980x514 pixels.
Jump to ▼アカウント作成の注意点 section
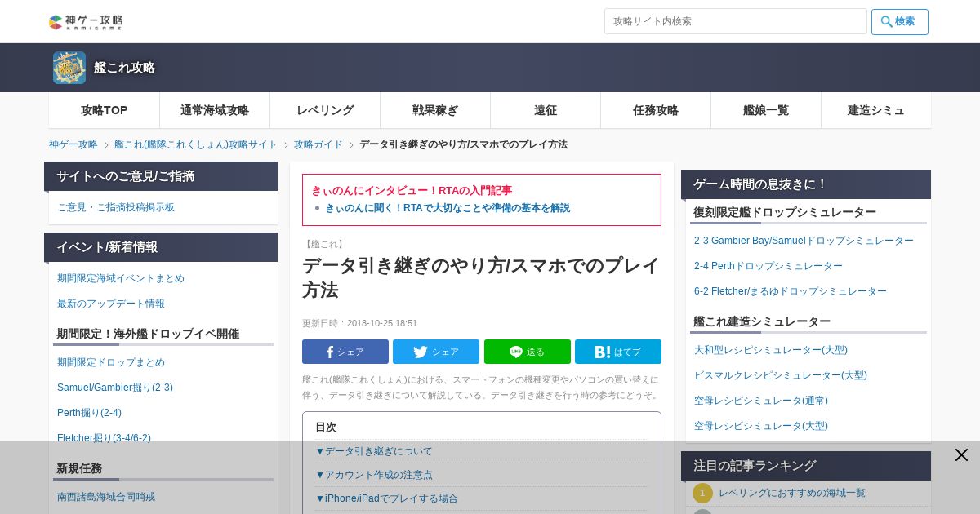(374, 475)
